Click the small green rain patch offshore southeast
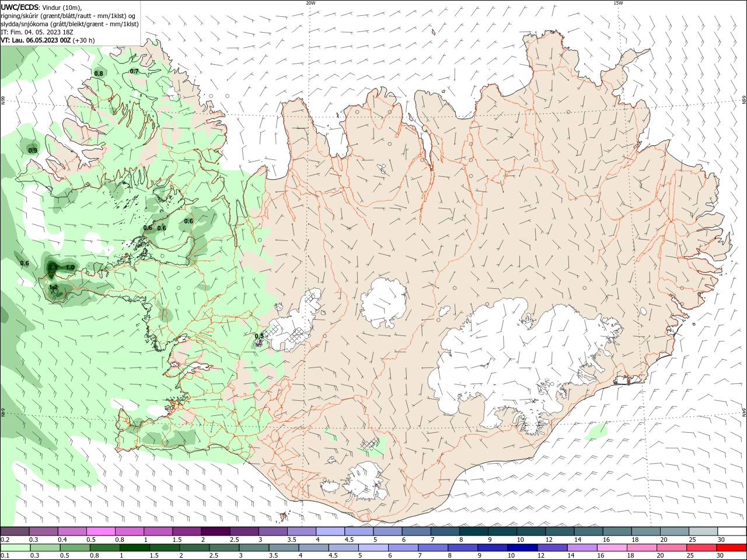 [x=597, y=431]
